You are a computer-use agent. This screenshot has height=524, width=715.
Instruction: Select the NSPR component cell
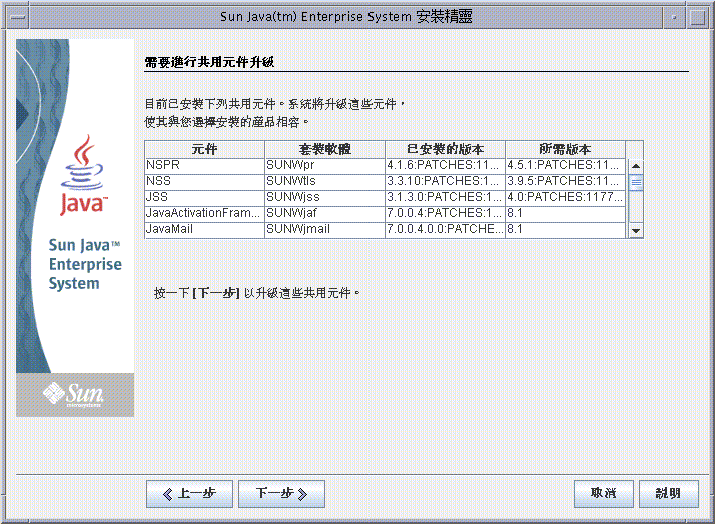[x=204, y=165]
